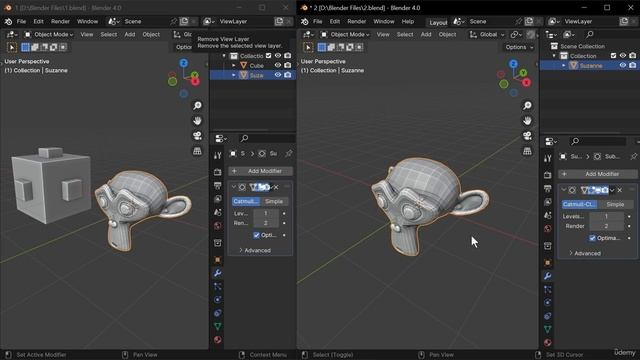Open Tool properties tab in left window
Viewport: 640px width, 360px height.
[218, 155]
